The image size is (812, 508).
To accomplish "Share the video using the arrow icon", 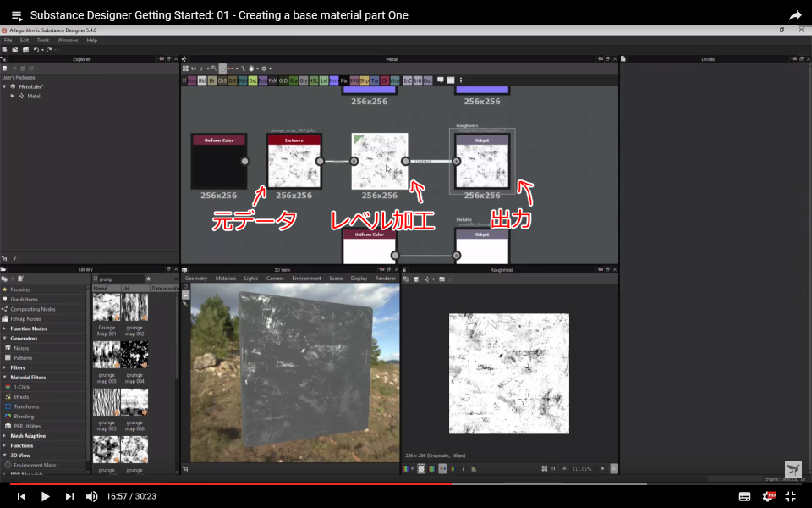I will coord(795,15).
